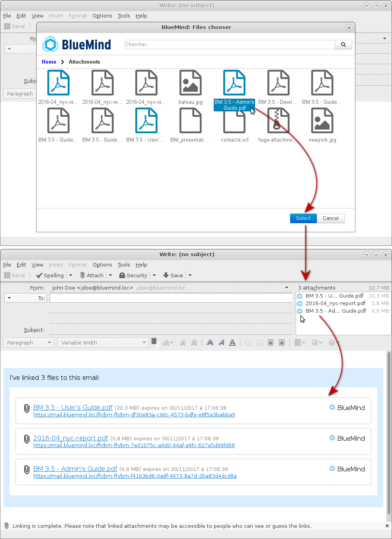The height and width of the screenshot is (539, 392).
Task: Click the Attach paperclip toolbar button
Action: (x=92, y=275)
